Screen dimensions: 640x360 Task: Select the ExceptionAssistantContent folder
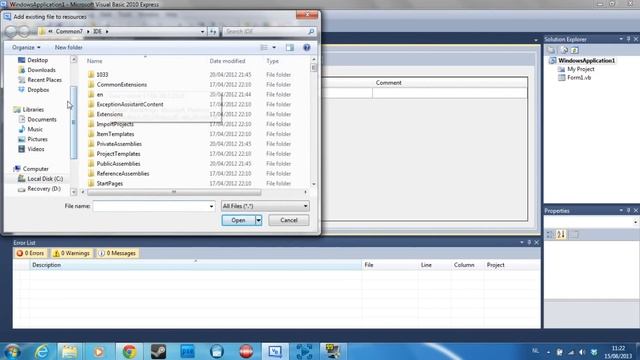click(x=130, y=104)
